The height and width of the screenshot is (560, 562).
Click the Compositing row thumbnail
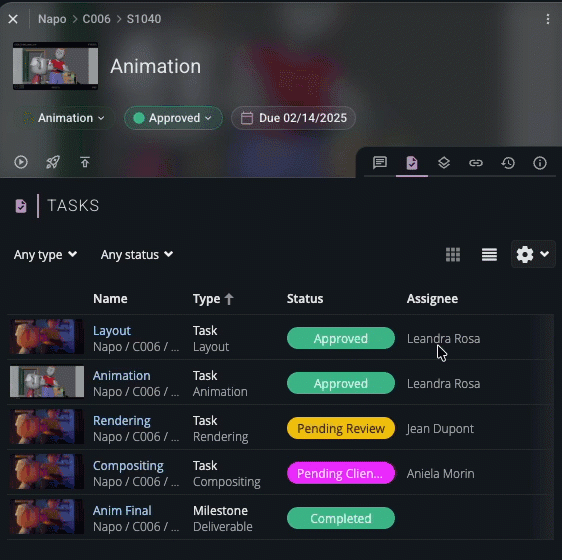[x=47, y=472]
